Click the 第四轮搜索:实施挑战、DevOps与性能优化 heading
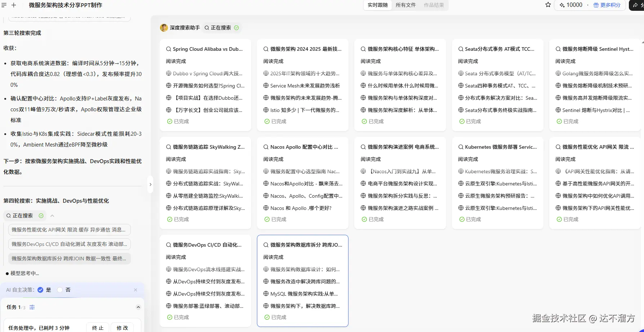 coord(56,201)
